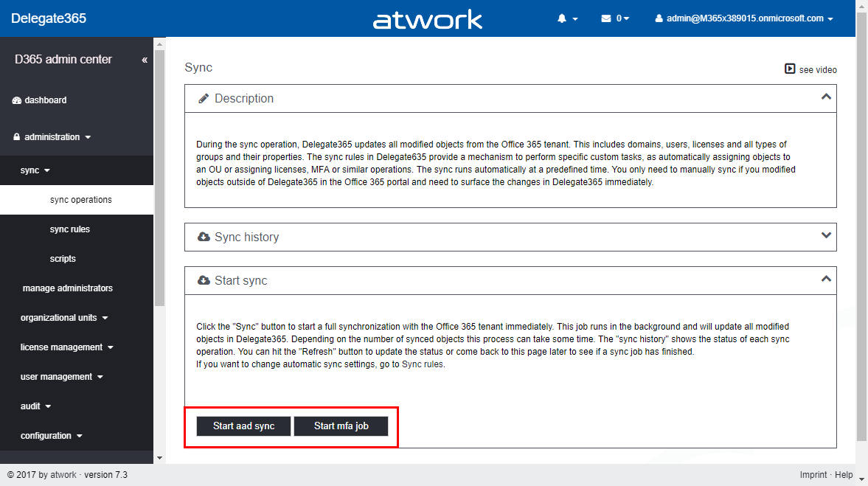The height and width of the screenshot is (486, 868).
Task: Collapse the Start sync panel chevron
Action: [826, 279]
